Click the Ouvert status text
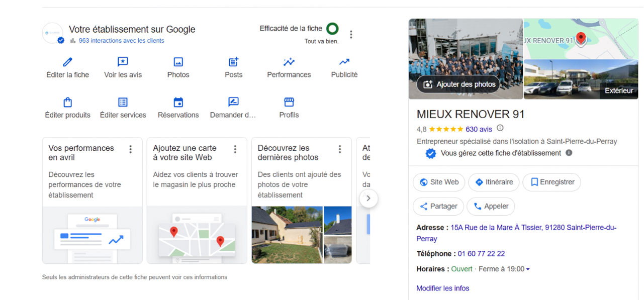The height and width of the screenshot is (300, 644). [462, 269]
